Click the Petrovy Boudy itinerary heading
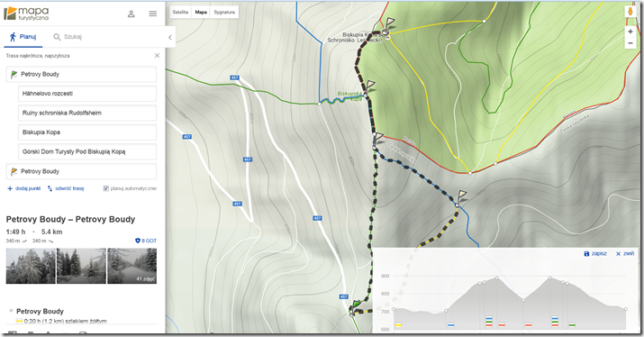The image size is (644, 337). [x=40, y=311]
